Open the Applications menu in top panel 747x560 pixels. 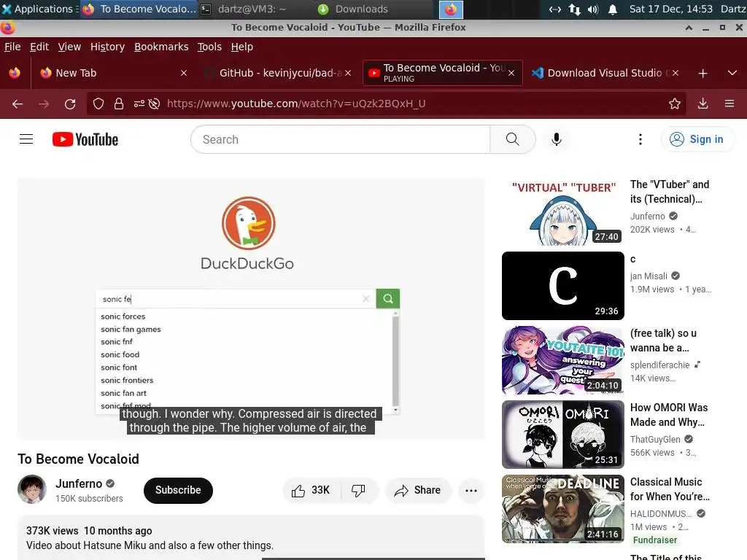click(39, 9)
